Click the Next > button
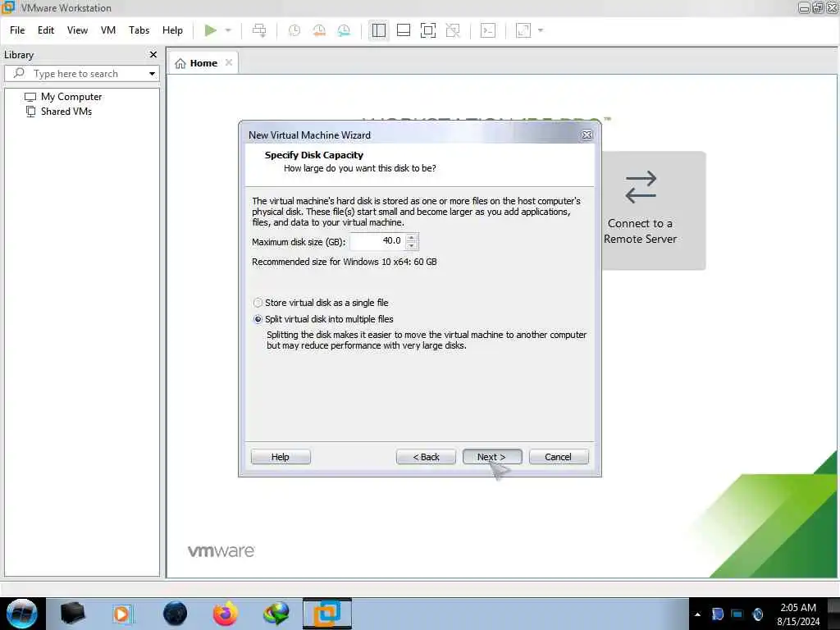The height and width of the screenshot is (630, 840). [x=492, y=457]
